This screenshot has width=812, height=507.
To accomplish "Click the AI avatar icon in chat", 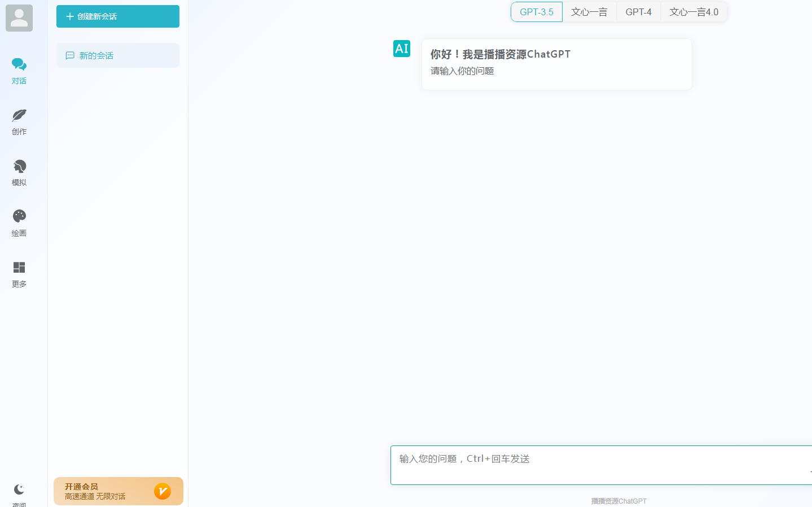I will [x=402, y=49].
